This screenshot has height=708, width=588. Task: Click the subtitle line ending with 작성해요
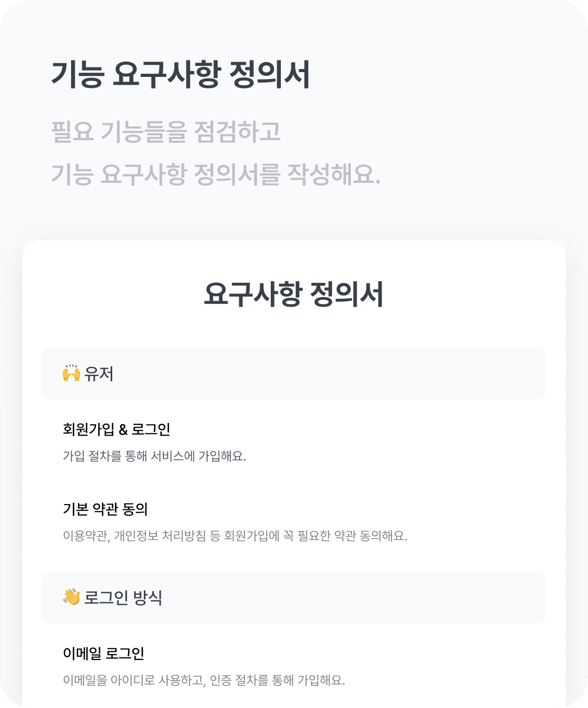215,174
